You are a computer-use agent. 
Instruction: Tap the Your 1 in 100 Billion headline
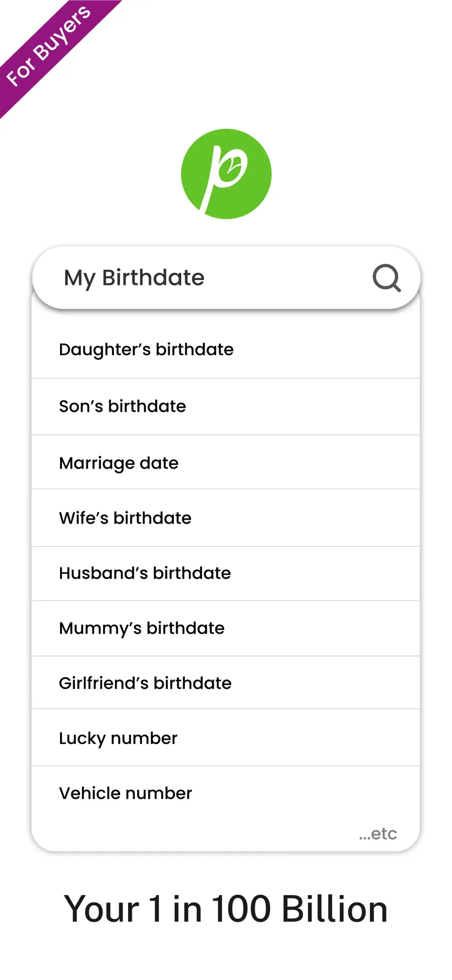click(226, 909)
